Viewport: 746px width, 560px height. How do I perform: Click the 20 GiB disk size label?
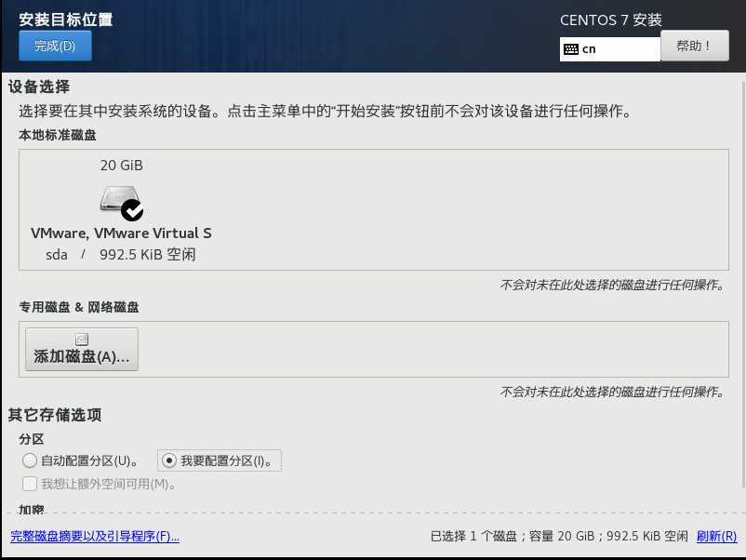(x=121, y=165)
